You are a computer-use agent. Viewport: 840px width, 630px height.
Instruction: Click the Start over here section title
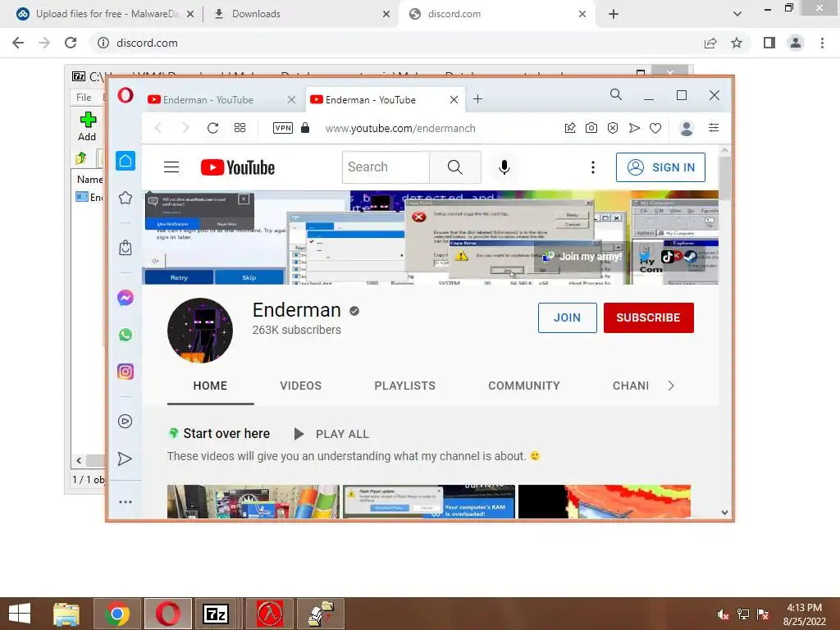(x=226, y=433)
